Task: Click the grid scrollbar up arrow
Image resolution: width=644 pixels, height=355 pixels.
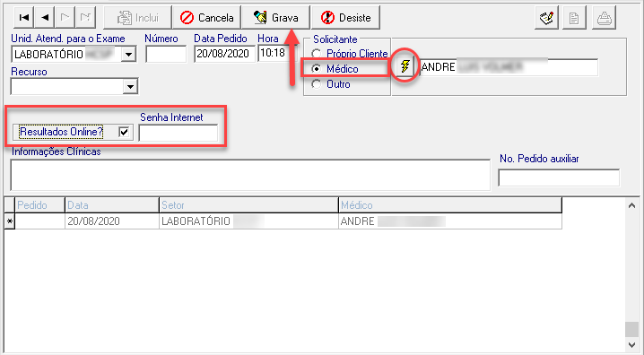Action: point(631,204)
